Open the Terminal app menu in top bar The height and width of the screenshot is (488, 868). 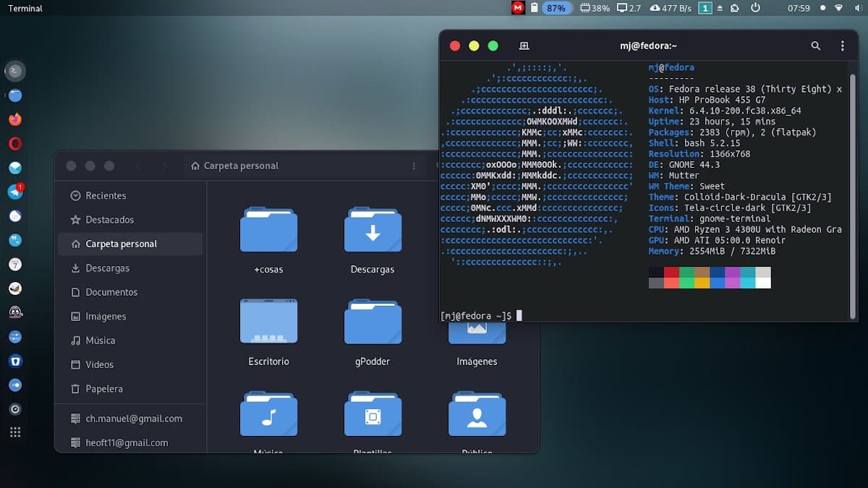25,8
